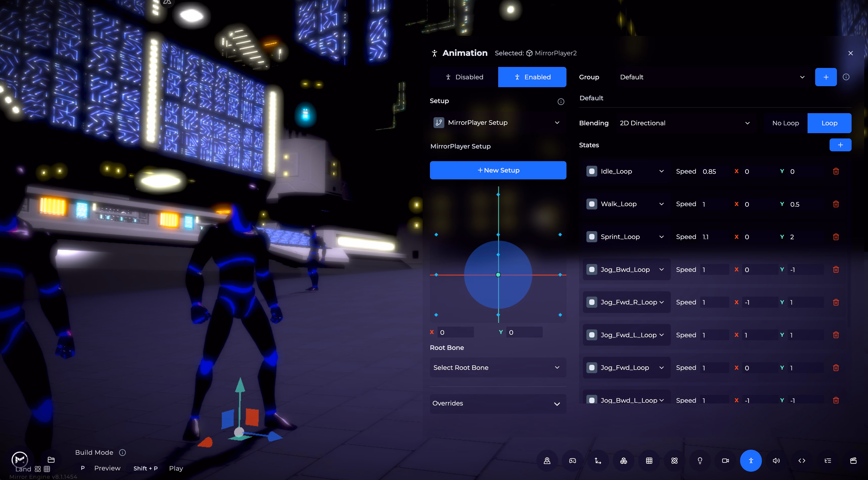Open the Select Root Bone dropdown

point(498,368)
